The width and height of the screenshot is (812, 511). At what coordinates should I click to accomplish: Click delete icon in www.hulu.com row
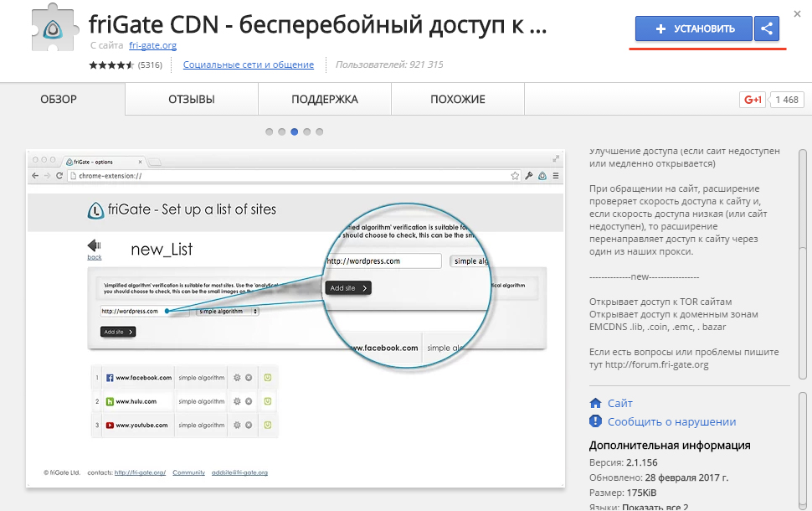point(249,401)
